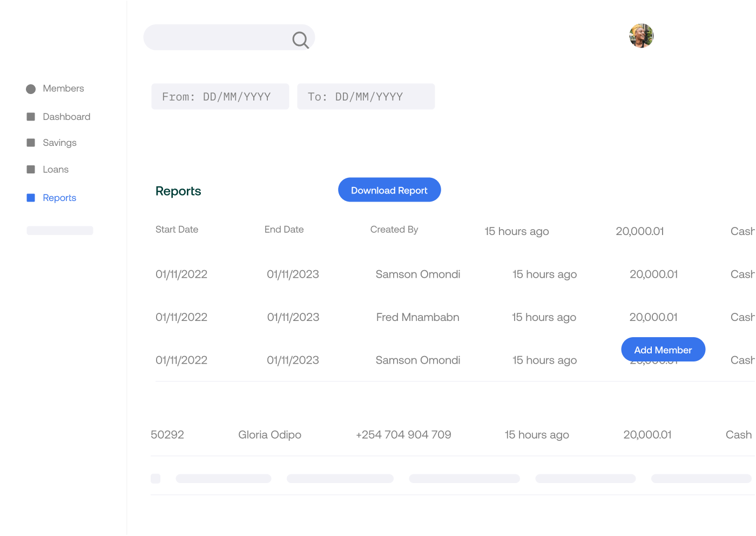Select the blue Reports icon
Viewport: 756px width, 536px height.
click(31, 198)
